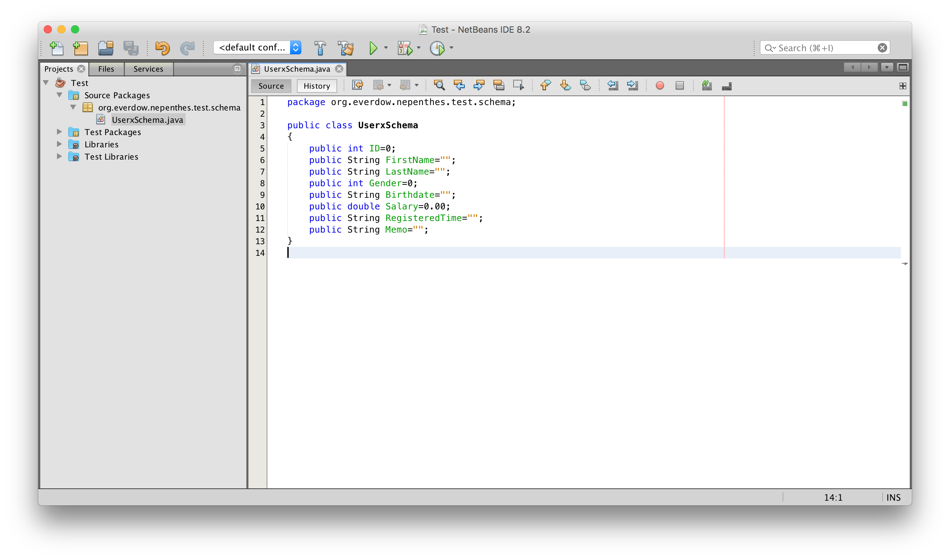Viewport: 950px width, 560px height.
Task: Select the Test Packages tree row
Action: [113, 132]
